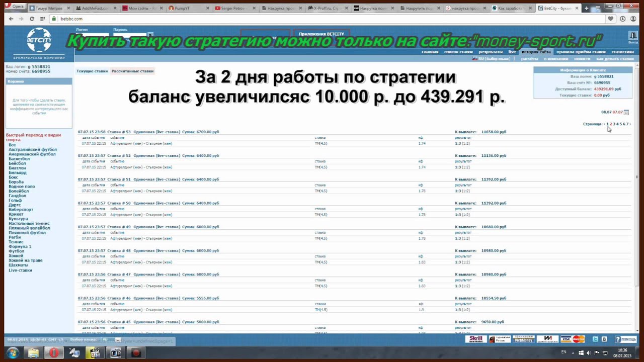Open правила приёма ставок menu item
The image size is (644, 362).
click(x=581, y=52)
